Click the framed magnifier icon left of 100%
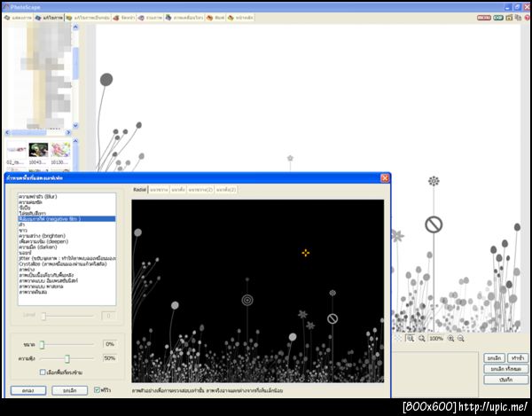The height and width of the screenshot is (416, 532). point(411,338)
